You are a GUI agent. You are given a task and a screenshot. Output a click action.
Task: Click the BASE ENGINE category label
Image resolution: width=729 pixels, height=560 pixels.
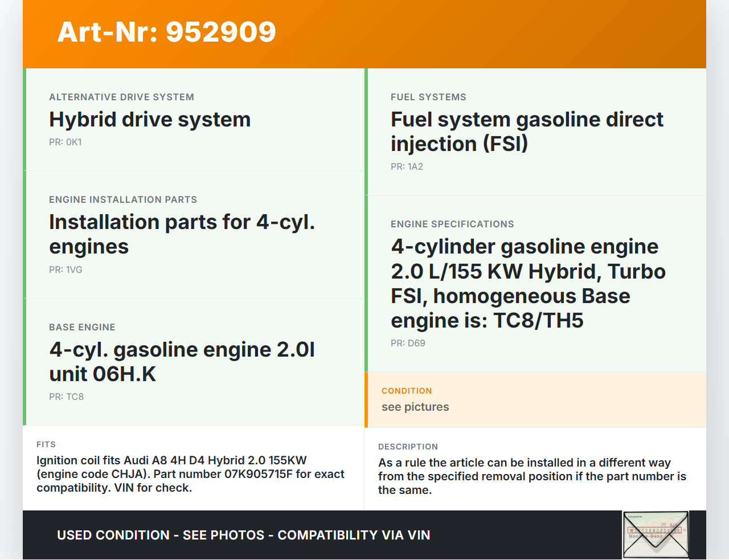tap(82, 328)
